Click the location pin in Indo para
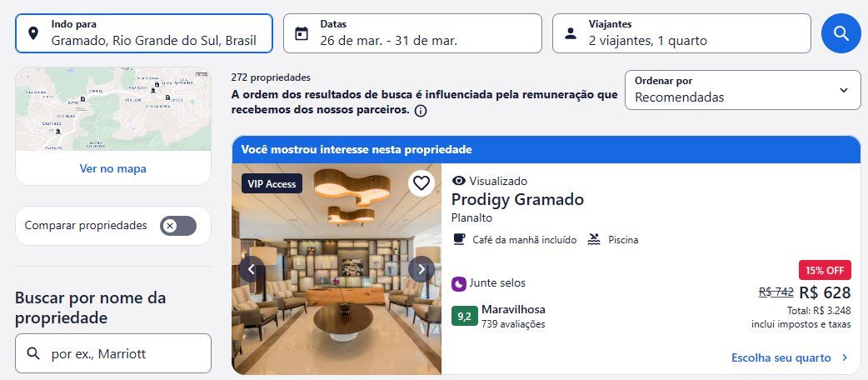The width and height of the screenshot is (868, 380). (33, 33)
